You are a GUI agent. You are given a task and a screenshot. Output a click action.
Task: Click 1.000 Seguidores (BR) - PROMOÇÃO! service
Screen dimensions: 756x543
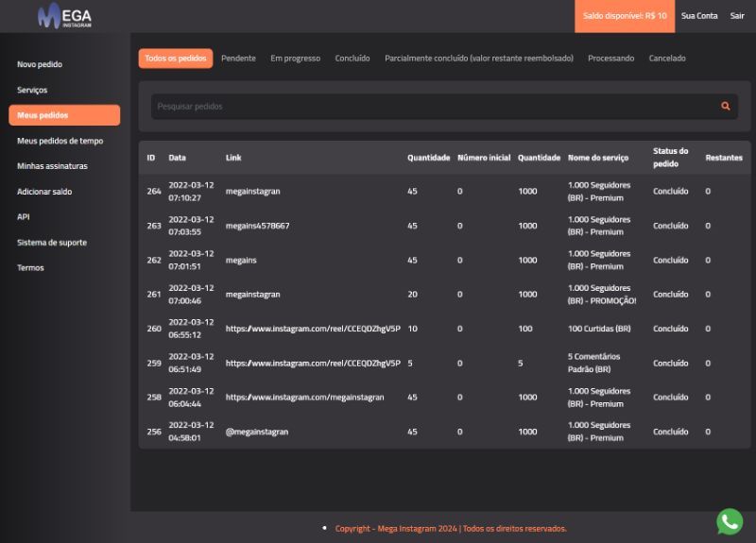pos(602,295)
